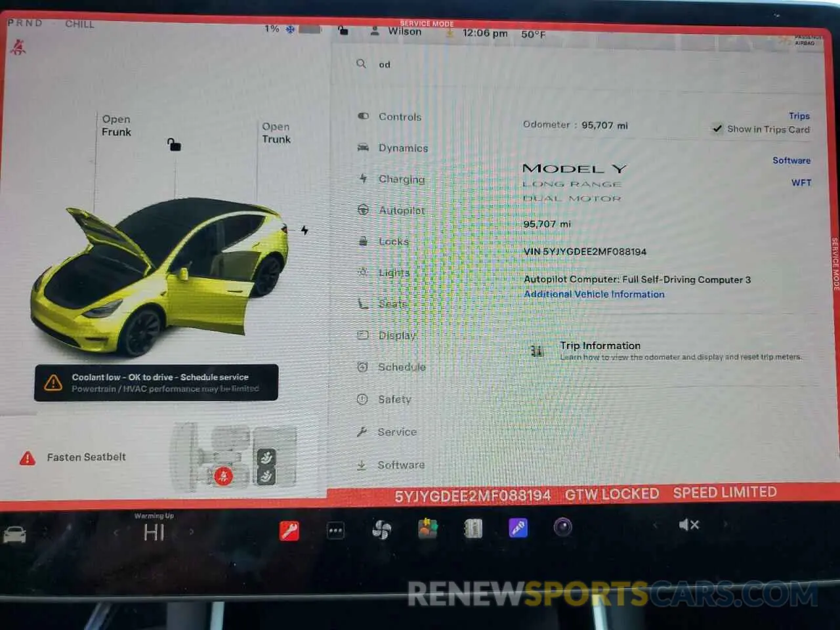Tap the unlock padlock icon above the car
Viewport: 840px width, 630px height.
click(x=174, y=144)
